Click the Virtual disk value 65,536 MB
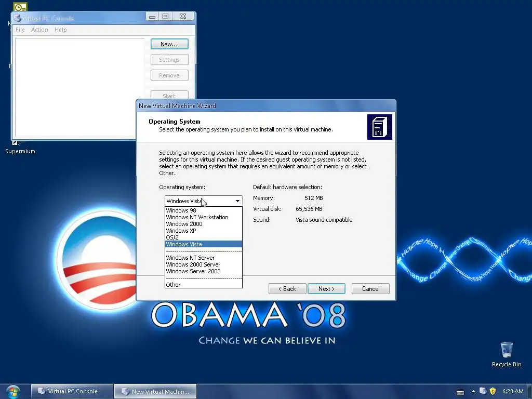Screen dimensions: 532x399 point(309,209)
